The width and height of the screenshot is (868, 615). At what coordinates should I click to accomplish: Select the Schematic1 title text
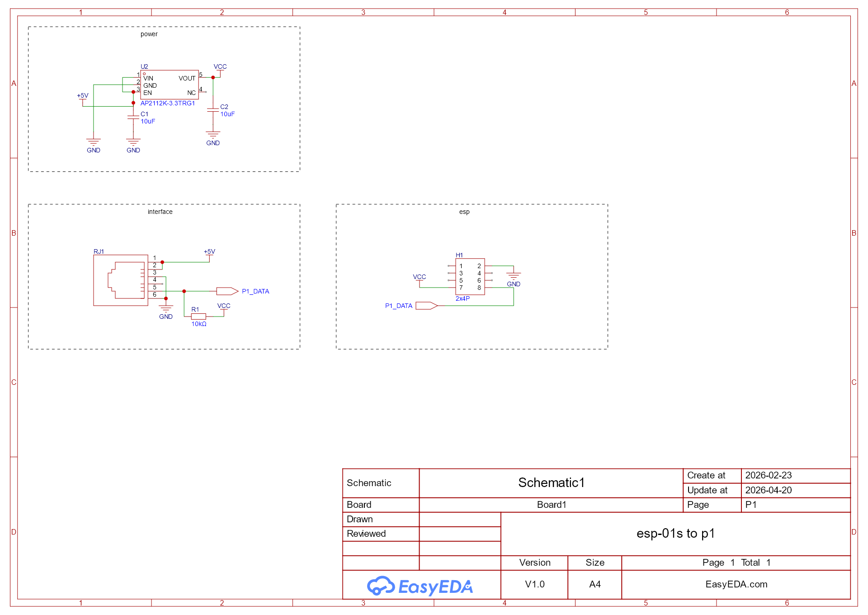tap(552, 483)
